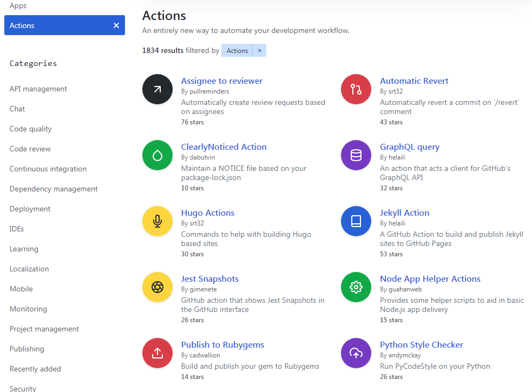
Task: View the Node App Helper Actions page
Action: tap(430, 279)
